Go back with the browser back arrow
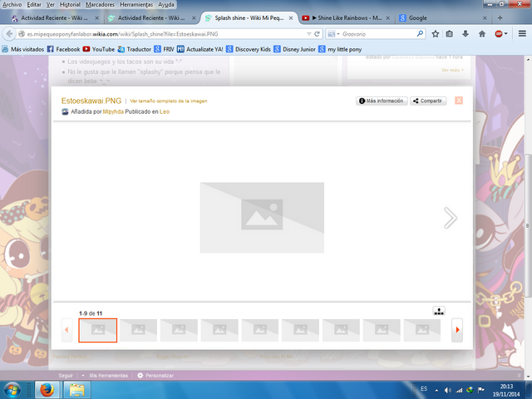The image size is (532, 399). click(x=9, y=34)
